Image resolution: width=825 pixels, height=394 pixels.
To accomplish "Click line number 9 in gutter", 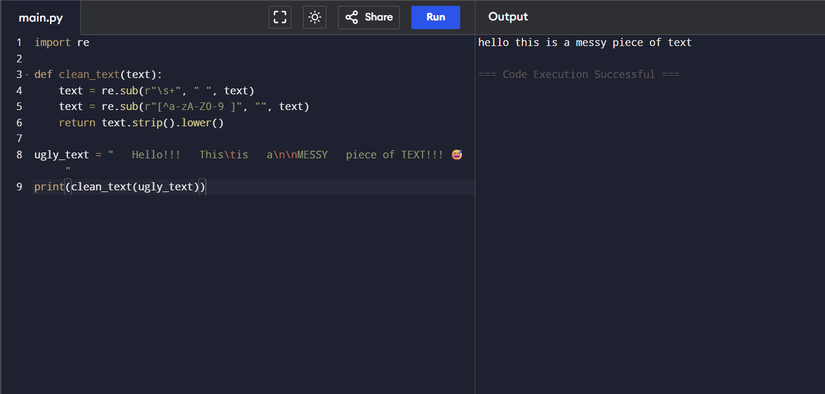I will point(19,187).
